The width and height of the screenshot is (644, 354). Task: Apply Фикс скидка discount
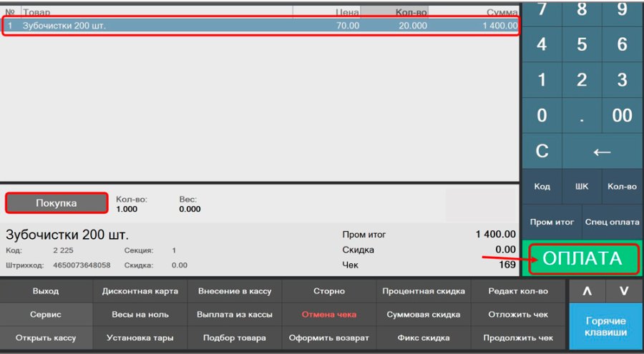tap(424, 338)
